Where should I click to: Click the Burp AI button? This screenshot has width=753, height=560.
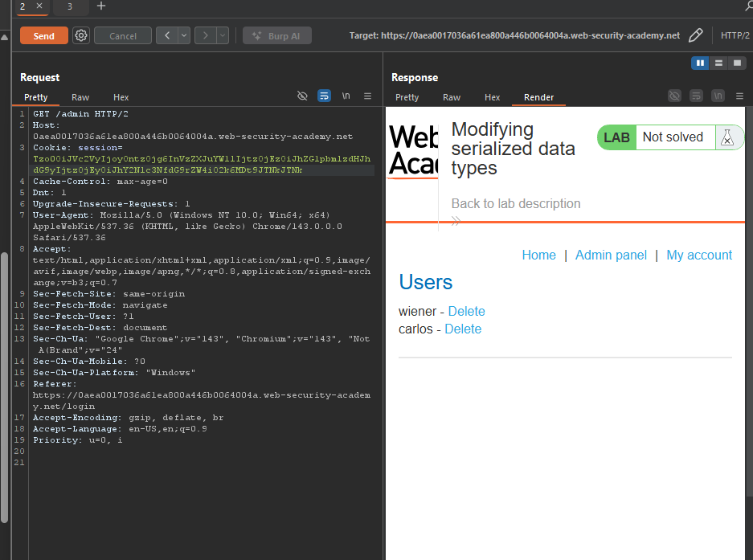[277, 36]
